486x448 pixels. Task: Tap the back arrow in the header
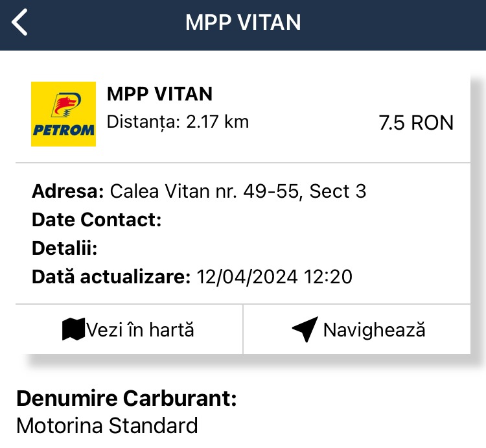click(x=19, y=22)
